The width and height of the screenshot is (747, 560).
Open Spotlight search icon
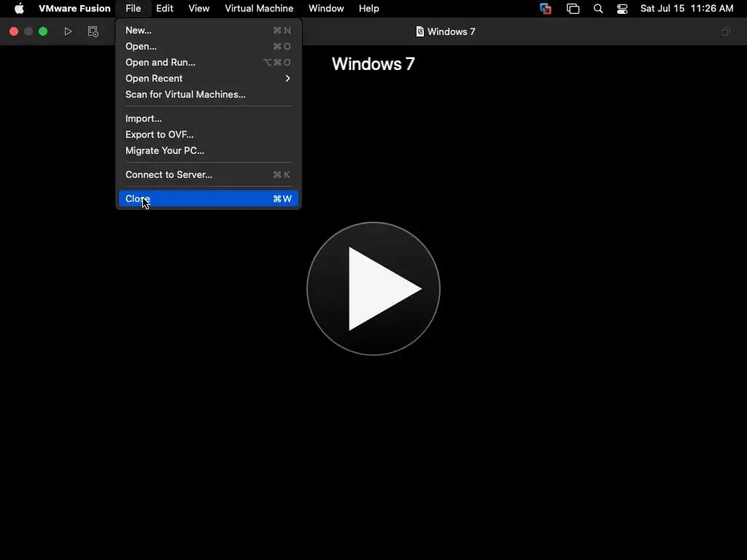pos(598,9)
